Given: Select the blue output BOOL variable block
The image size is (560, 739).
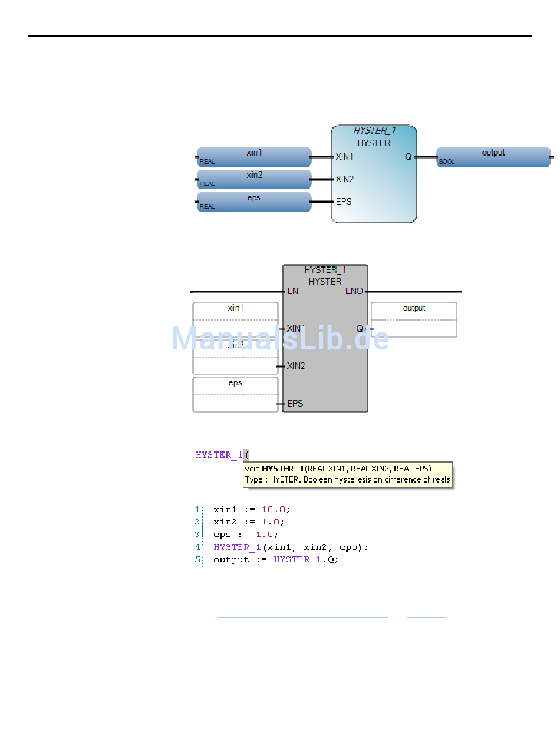Looking at the screenshot, I should click(493, 157).
